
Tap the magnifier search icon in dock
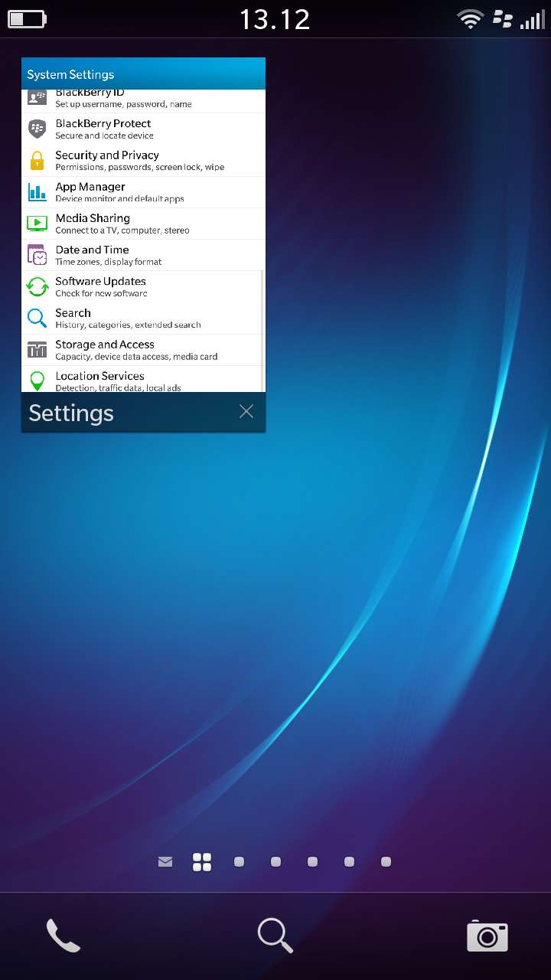pos(275,936)
